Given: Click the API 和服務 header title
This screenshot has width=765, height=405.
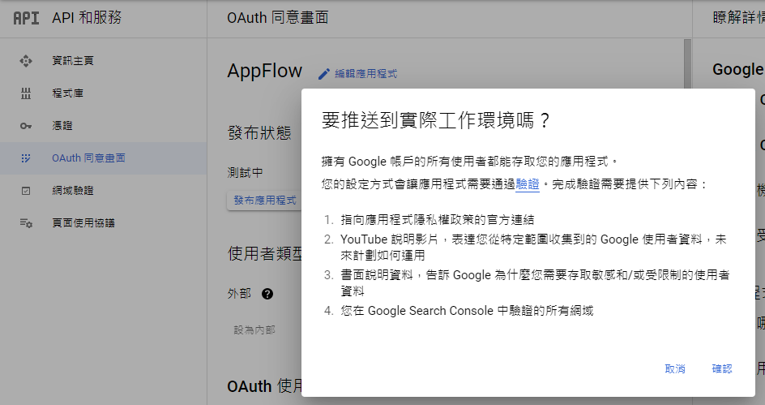Looking at the screenshot, I should 87,18.
